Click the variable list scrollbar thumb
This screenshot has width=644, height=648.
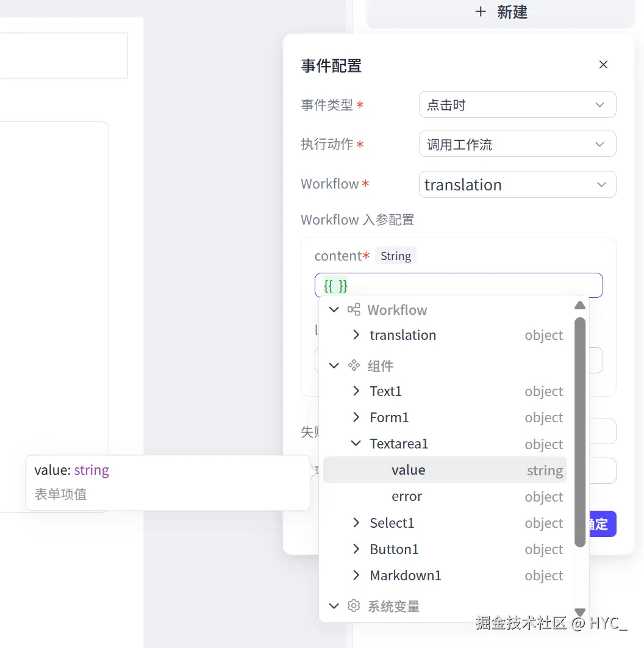(580, 432)
